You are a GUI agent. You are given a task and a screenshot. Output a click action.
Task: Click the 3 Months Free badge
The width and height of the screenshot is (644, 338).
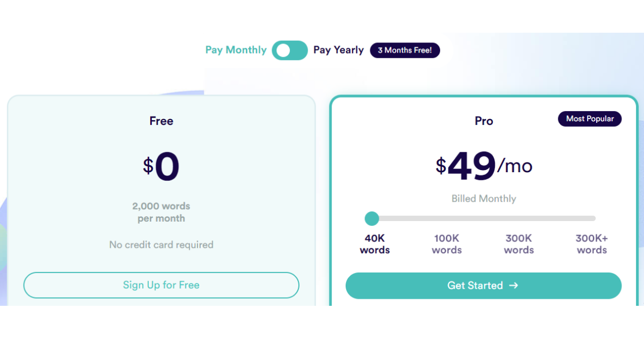[x=405, y=50]
